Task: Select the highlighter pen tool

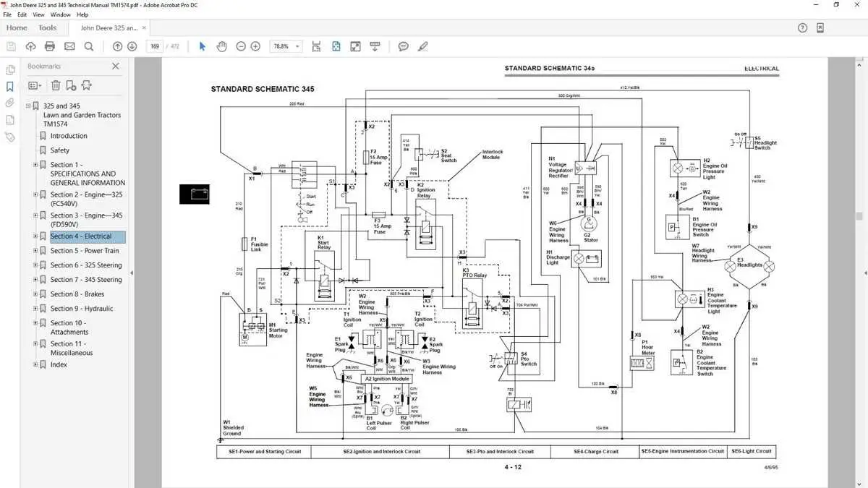Action: tap(423, 46)
